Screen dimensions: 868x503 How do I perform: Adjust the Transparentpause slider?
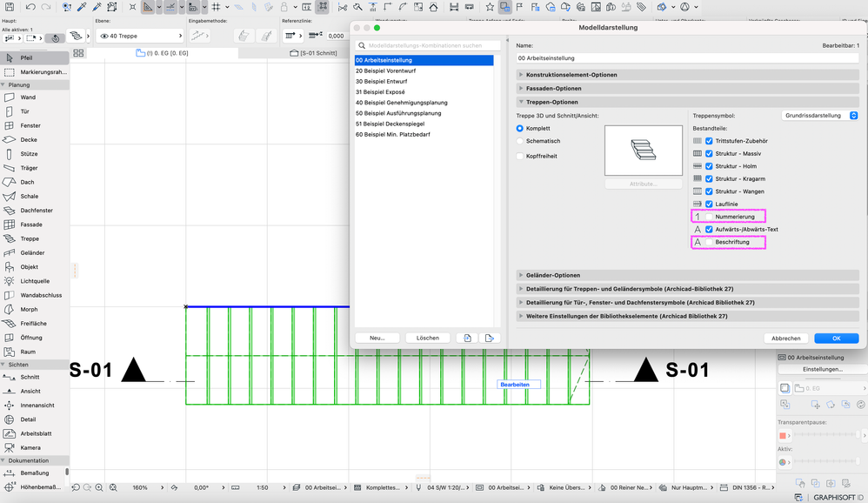(x=828, y=435)
